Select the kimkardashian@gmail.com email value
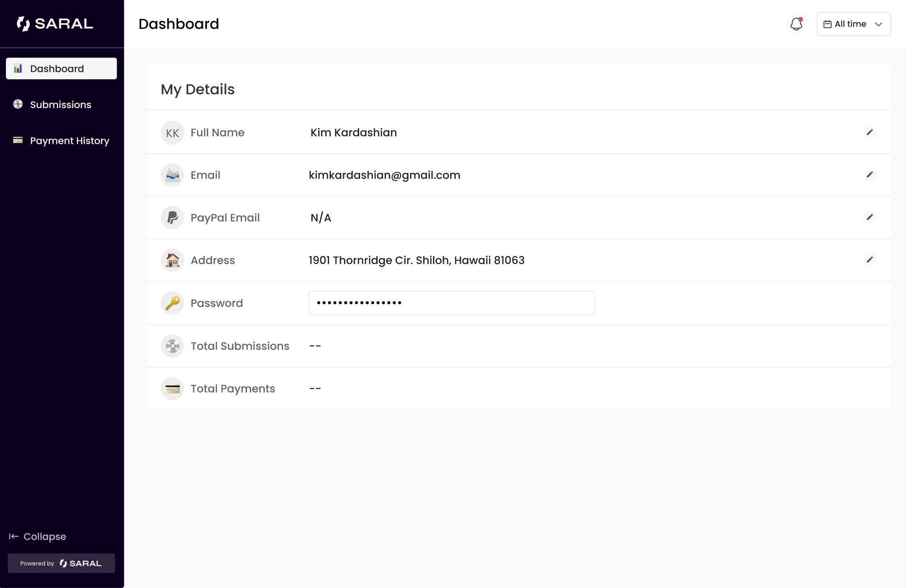This screenshot has width=906, height=588. (x=385, y=175)
